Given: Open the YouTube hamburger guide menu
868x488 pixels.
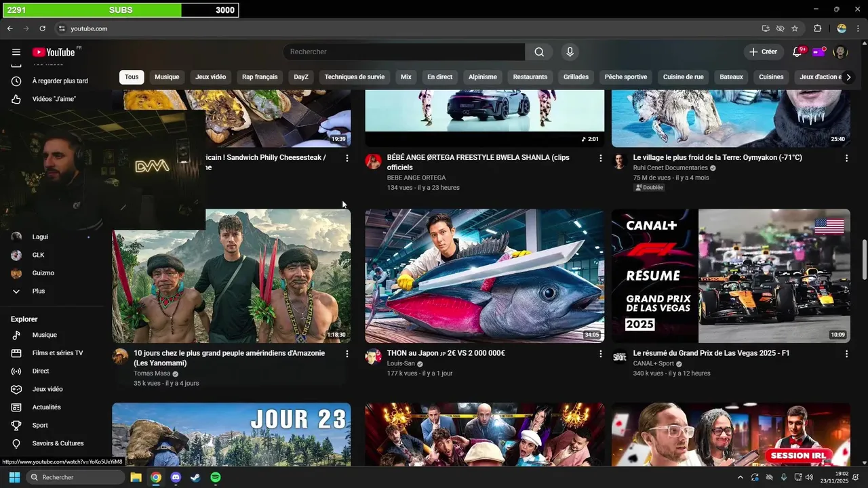Looking at the screenshot, I should pyautogui.click(x=16, y=52).
